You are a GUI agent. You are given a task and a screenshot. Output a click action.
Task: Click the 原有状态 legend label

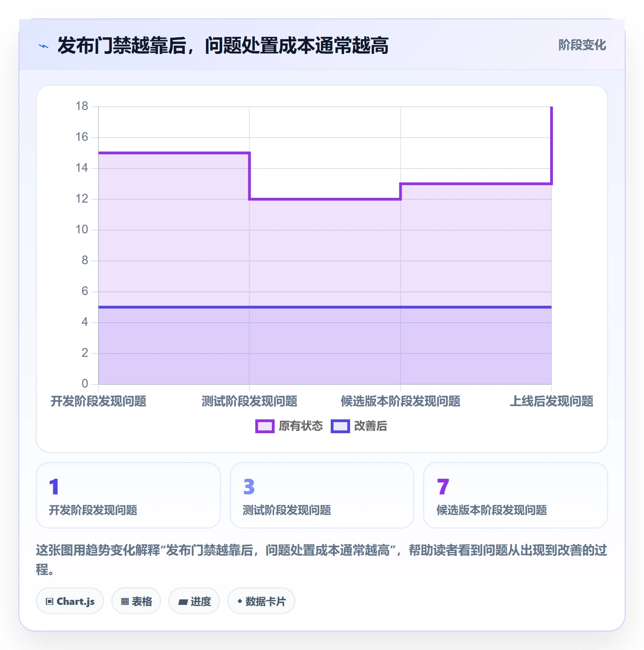(301, 426)
